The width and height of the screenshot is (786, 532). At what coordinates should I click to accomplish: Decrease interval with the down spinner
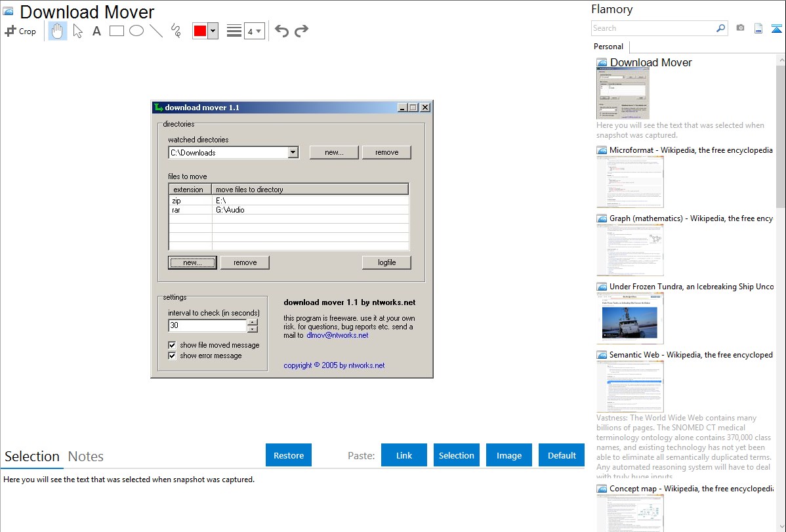pos(253,329)
